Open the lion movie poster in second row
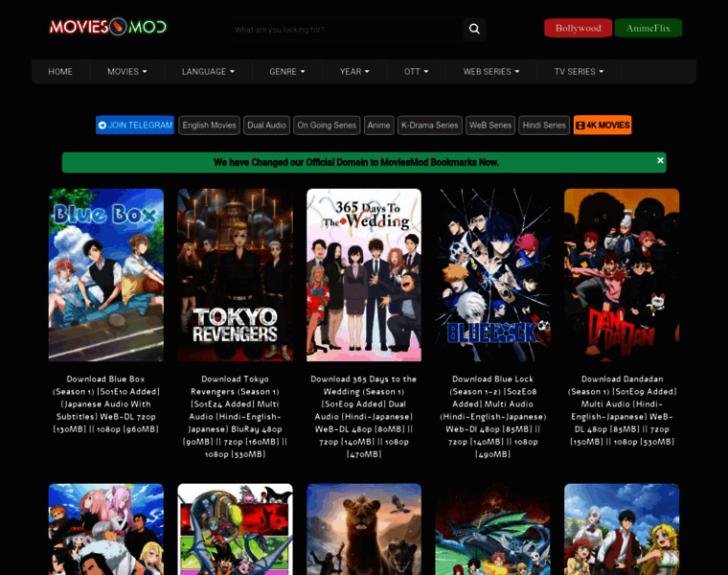 364,529
